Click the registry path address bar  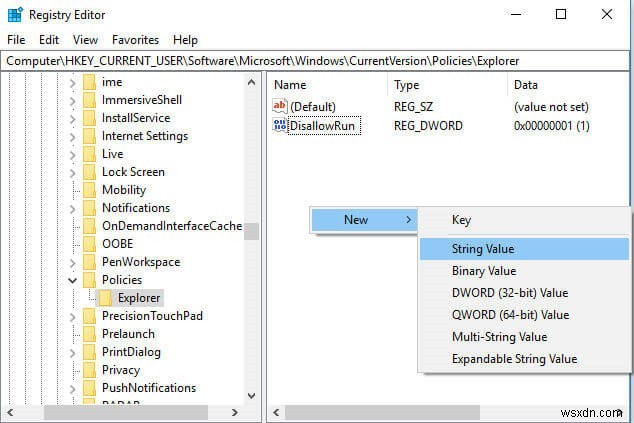317,61
